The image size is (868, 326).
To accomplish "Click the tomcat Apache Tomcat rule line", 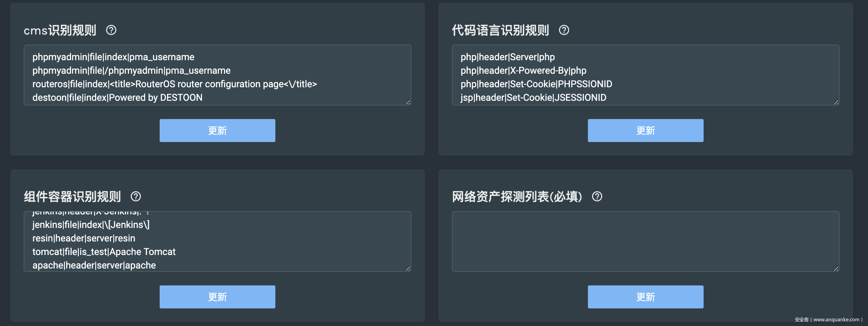I will coord(104,252).
